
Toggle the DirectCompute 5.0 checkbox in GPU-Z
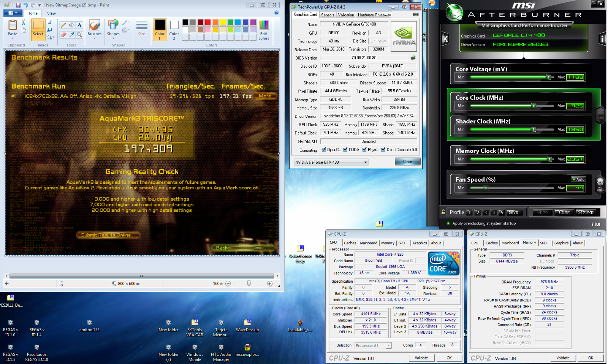383,150
